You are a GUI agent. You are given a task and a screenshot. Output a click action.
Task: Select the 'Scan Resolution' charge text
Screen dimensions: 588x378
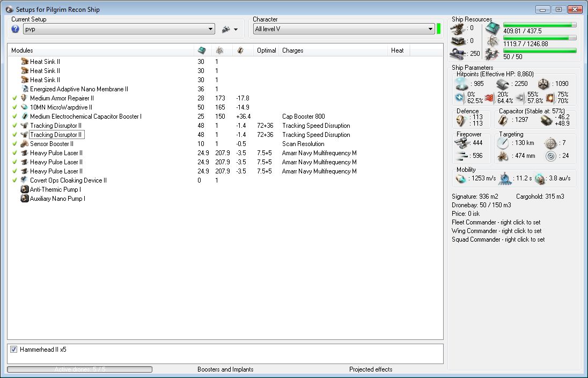tap(303, 144)
